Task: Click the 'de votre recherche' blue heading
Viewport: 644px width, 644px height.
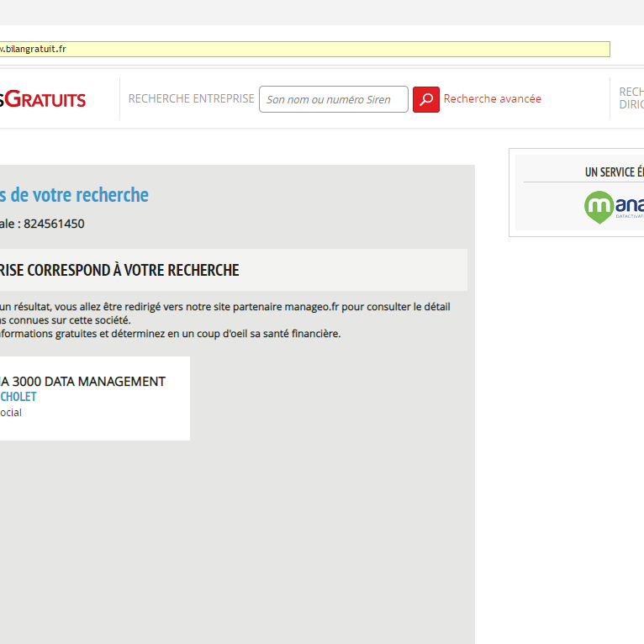Action: [x=74, y=195]
